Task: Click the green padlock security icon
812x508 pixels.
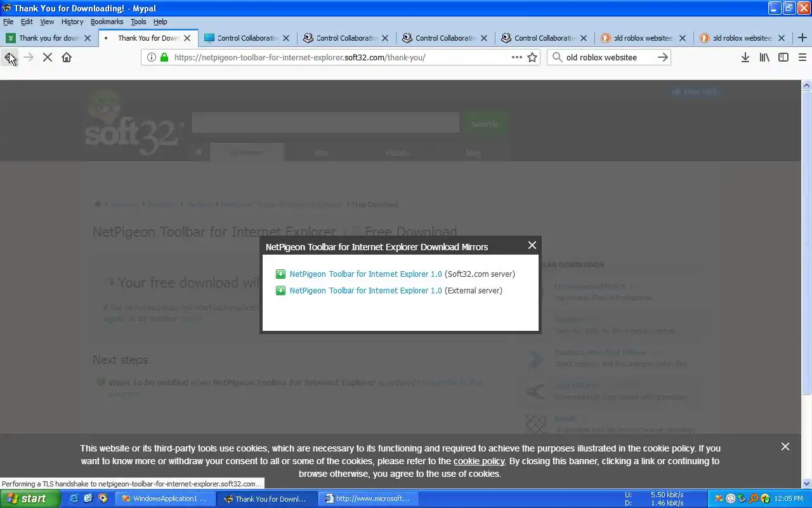Action: click(164, 57)
